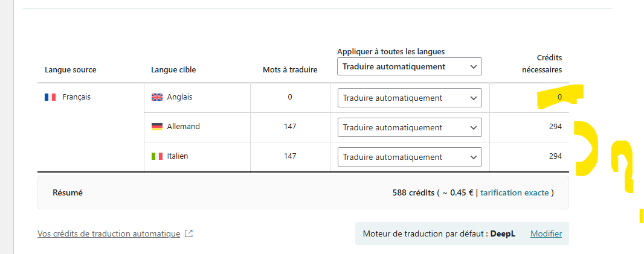Click the 'Mots à traduire' column header
The image size is (644, 254).
[290, 70]
